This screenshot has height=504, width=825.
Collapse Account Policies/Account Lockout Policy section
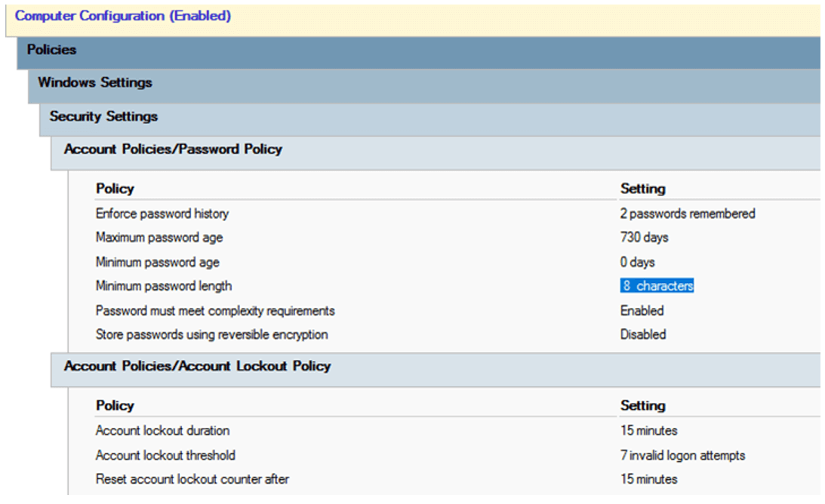[x=197, y=366]
